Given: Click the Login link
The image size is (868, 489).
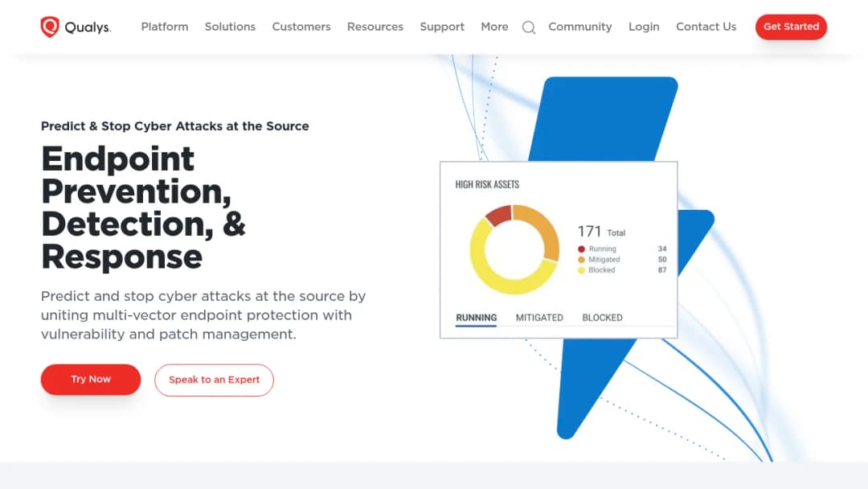Looking at the screenshot, I should [644, 27].
